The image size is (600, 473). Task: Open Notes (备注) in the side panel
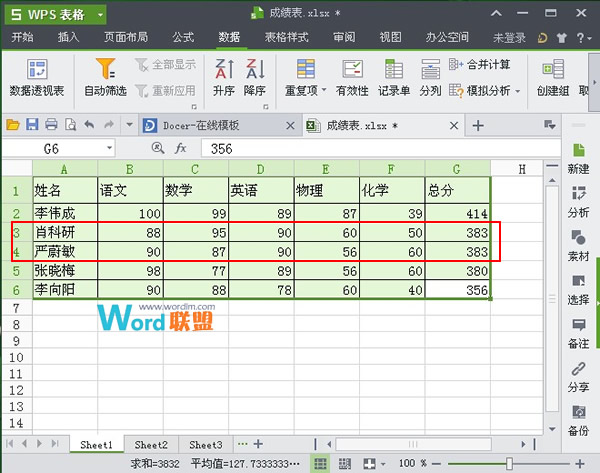578,334
